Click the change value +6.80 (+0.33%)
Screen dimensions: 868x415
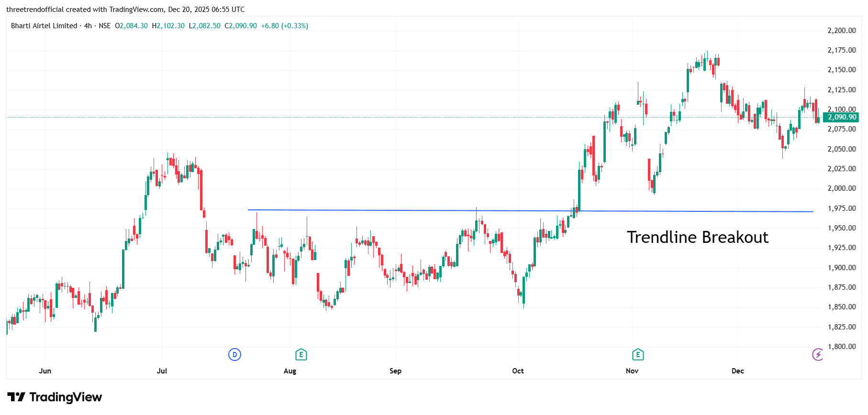click(285, 26)
